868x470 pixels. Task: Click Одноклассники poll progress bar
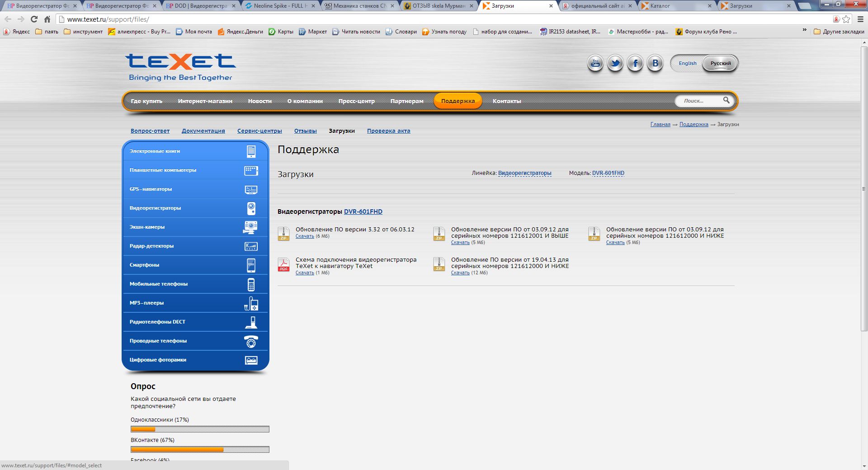[x=200, y=429]
